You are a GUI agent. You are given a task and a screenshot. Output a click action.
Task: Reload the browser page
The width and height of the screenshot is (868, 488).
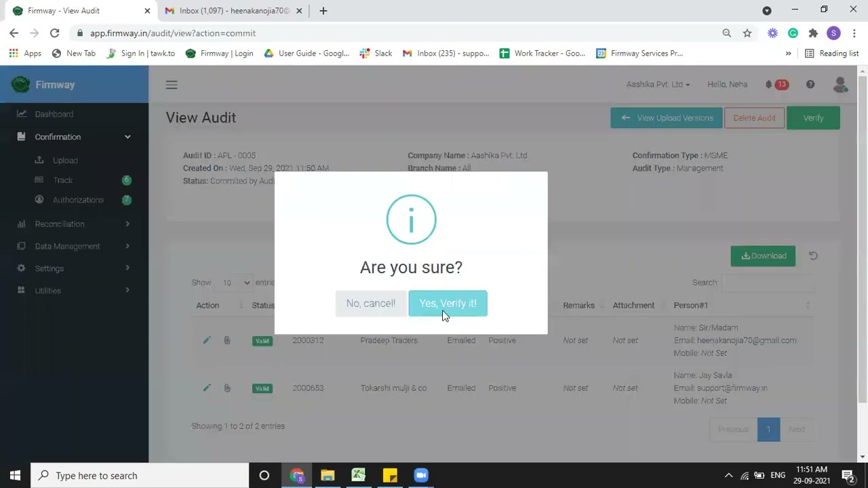[54, 33]
